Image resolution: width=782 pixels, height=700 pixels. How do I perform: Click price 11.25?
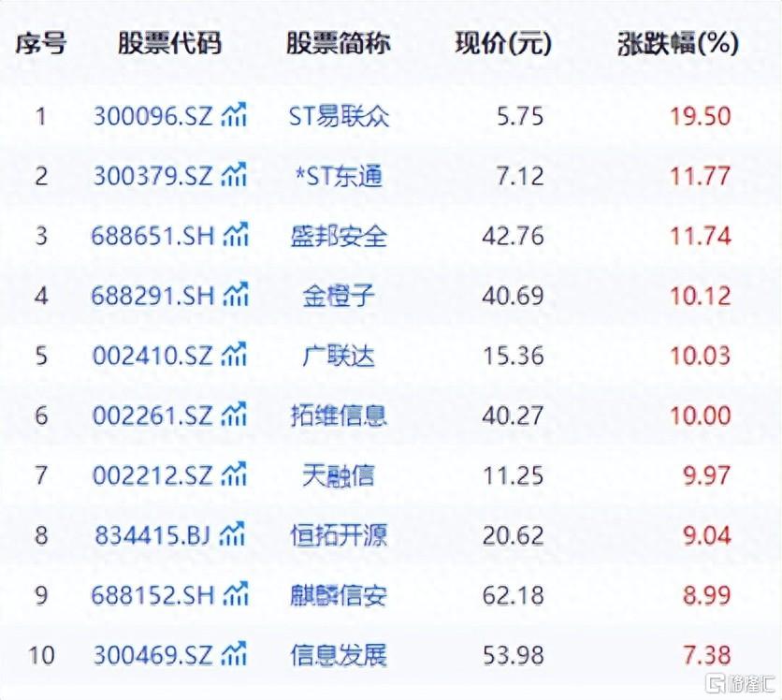(x=514, y=475)
